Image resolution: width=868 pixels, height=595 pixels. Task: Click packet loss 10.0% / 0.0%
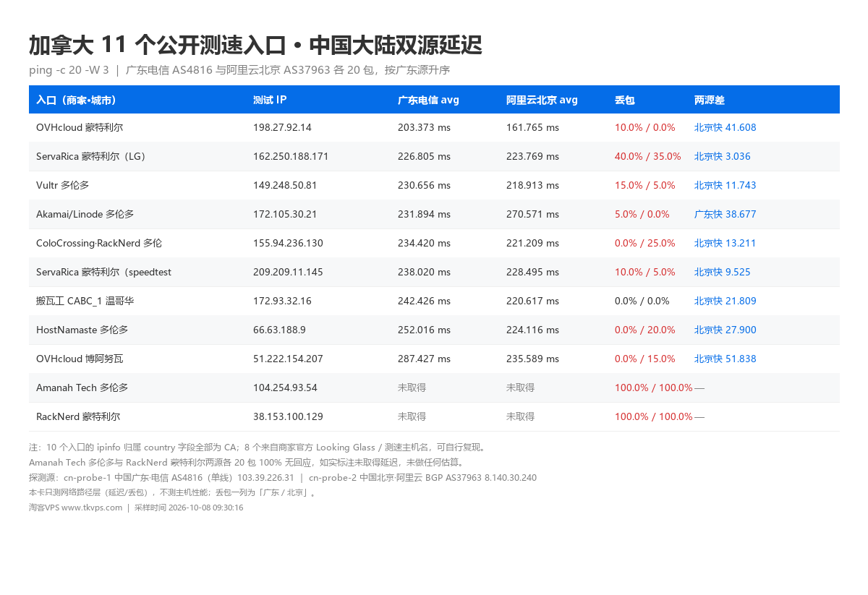pos(645,127)
